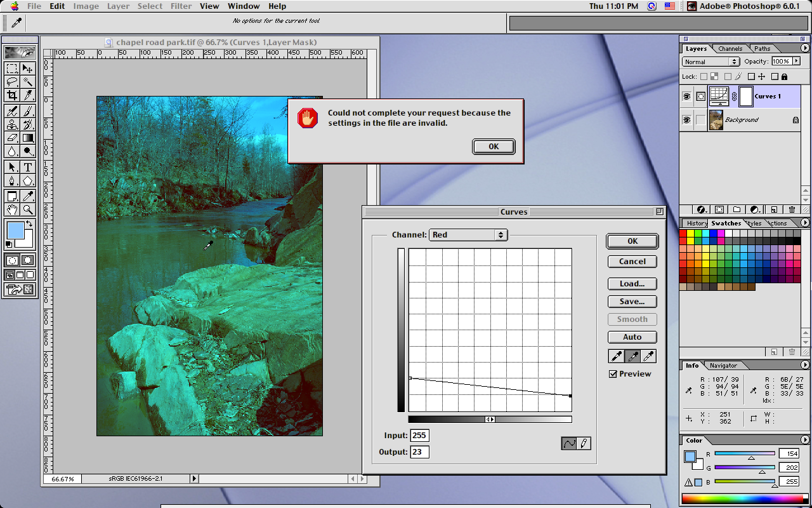The image size is (812, 508).
Task: Click the Save... button in Curves
Action: [632, 302]
